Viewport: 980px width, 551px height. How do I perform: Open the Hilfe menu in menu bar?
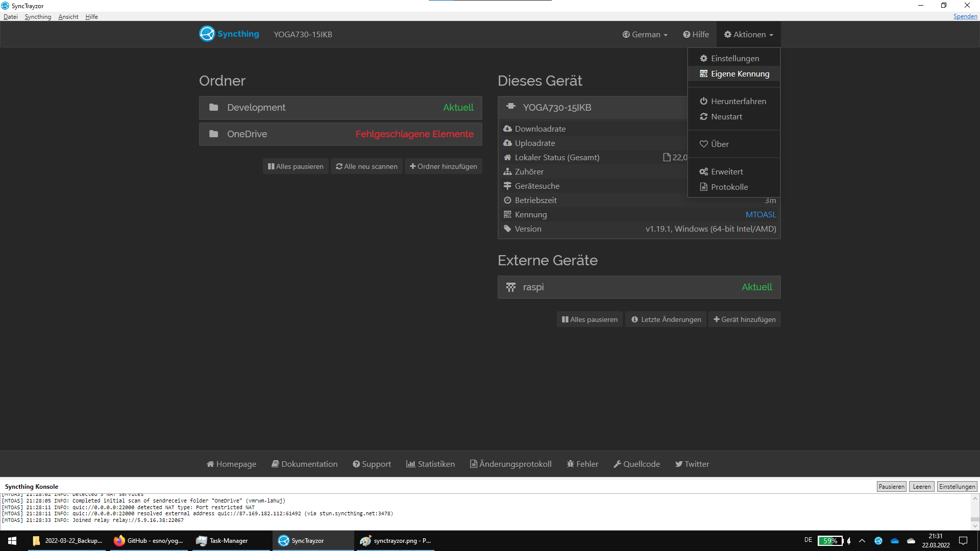point(91,17)
